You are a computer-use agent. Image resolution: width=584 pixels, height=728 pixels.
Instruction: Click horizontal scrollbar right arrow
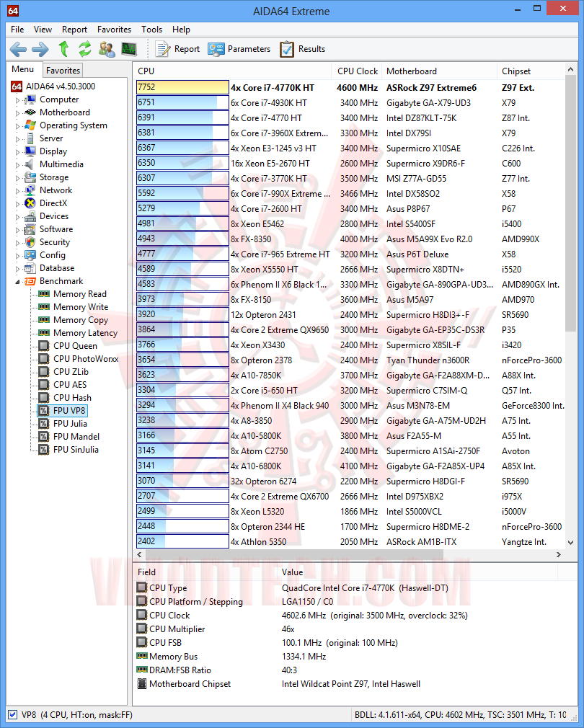[559, 554]
